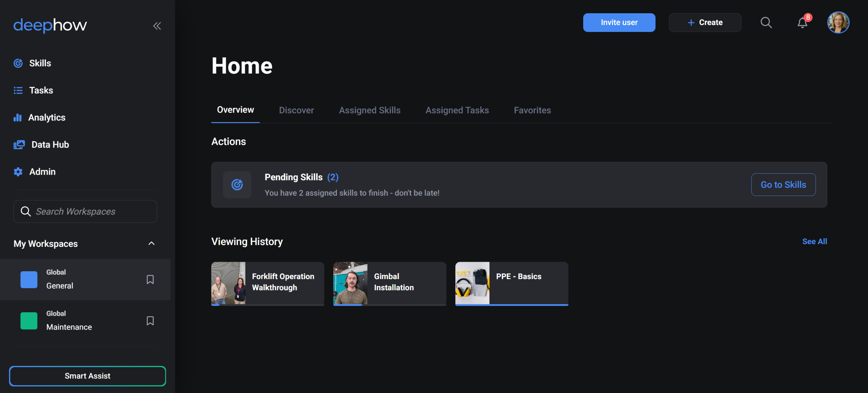The image size is (868, 393).
Task: Click the Go to Skills button
Action: [783, 184]
